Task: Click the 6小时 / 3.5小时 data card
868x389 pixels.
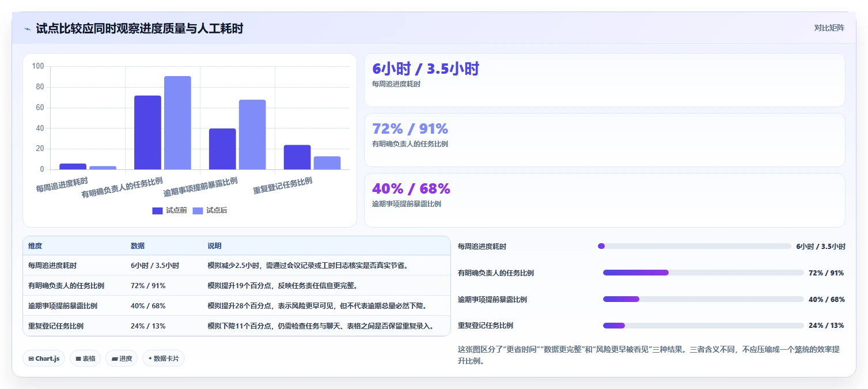Action: (x=604, y=80)
